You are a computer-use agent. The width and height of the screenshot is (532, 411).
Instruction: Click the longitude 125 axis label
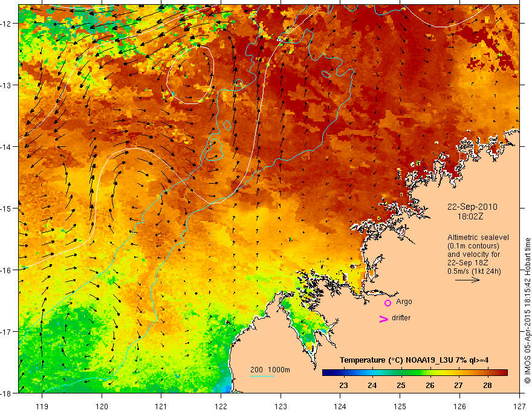click(400, 406)
